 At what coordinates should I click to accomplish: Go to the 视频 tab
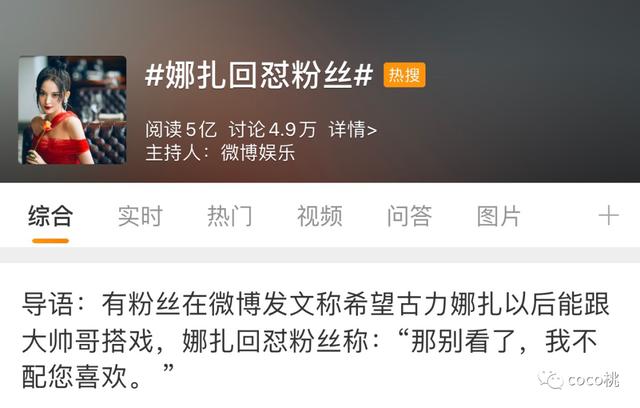coord(320,216)
